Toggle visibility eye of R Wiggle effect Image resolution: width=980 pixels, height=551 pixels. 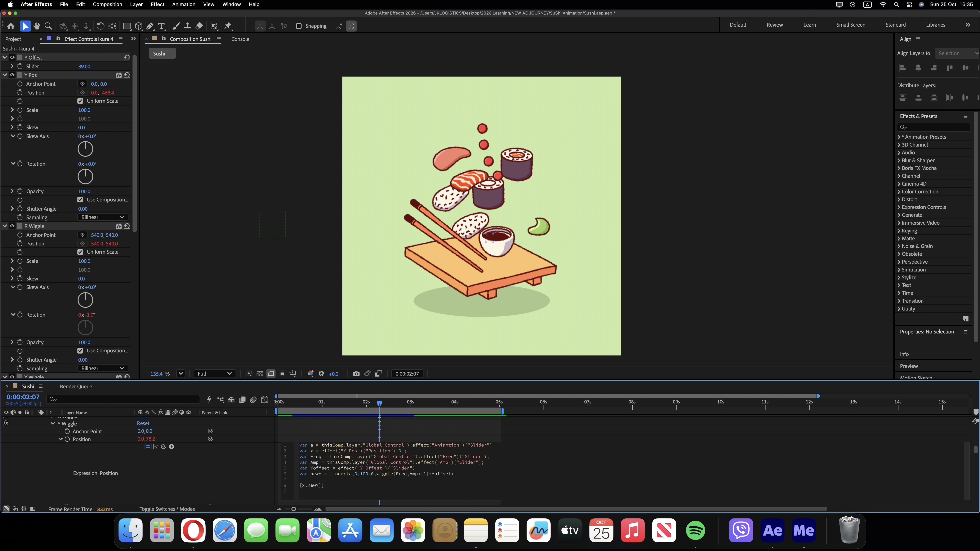point(12,226)
